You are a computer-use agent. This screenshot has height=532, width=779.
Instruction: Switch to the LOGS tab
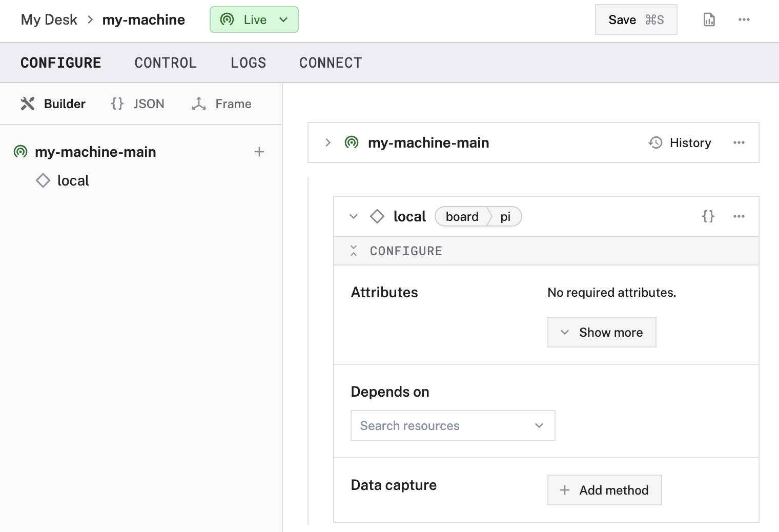point(248,63)
